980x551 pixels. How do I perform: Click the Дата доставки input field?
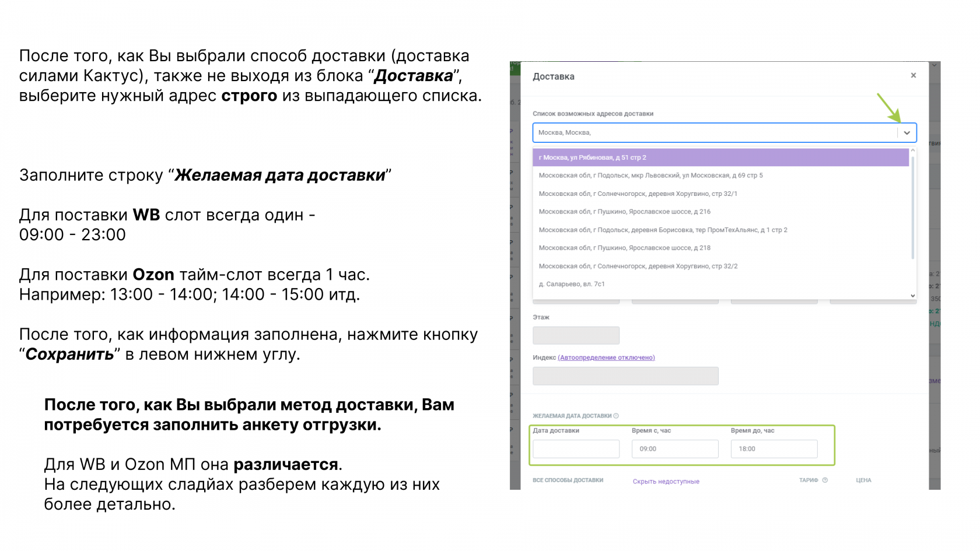pos(576,448)
